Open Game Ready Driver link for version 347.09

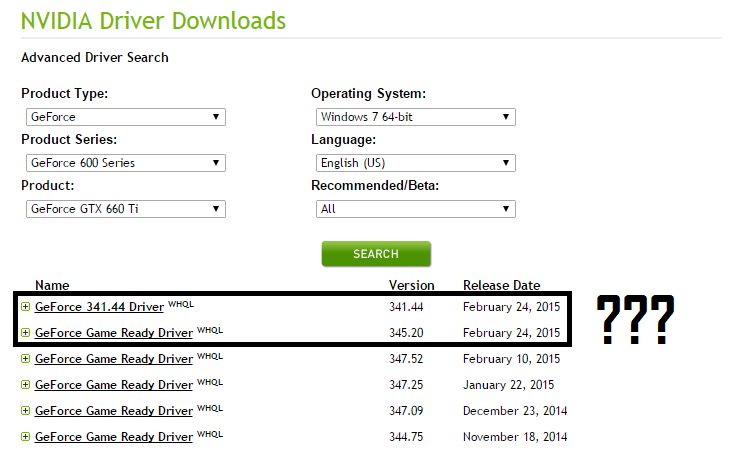(114, 411)
